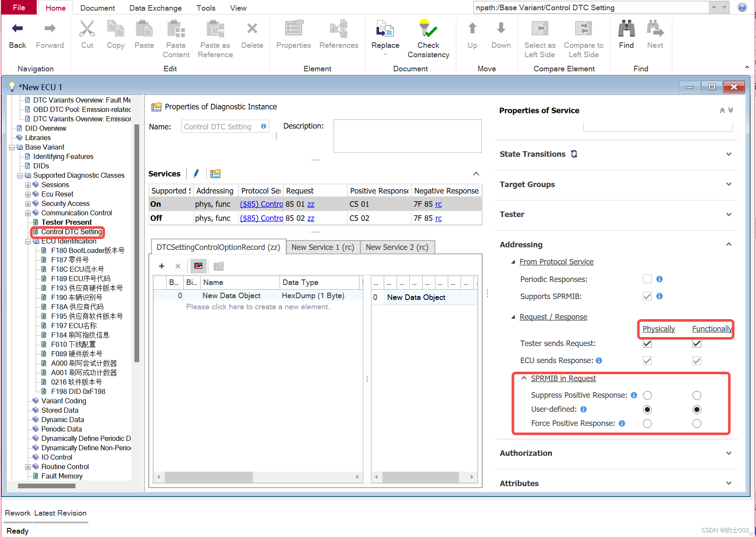Screen dimensions: 756x537
Task: Click the help question mark icon
Action: coord(742,7)
